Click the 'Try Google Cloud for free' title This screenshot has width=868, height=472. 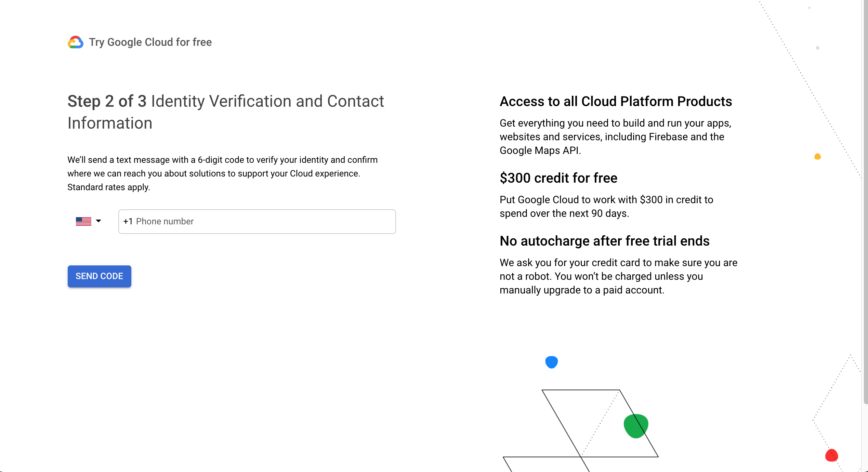(x=150, y=42)
